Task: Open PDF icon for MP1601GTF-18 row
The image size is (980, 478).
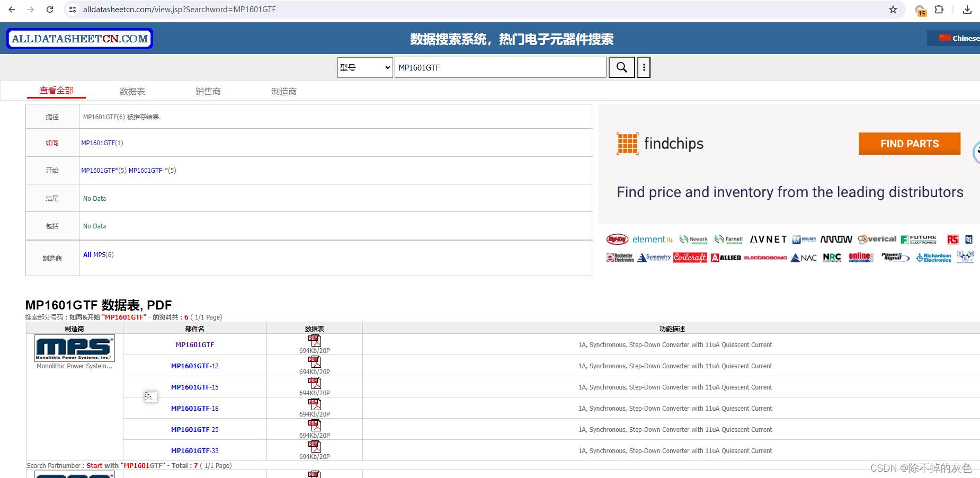Action: 315,404
